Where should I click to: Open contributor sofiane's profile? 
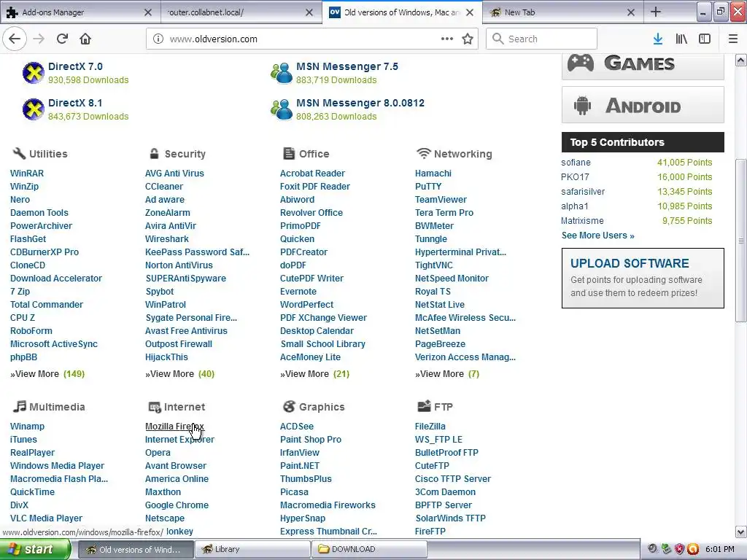576,163
